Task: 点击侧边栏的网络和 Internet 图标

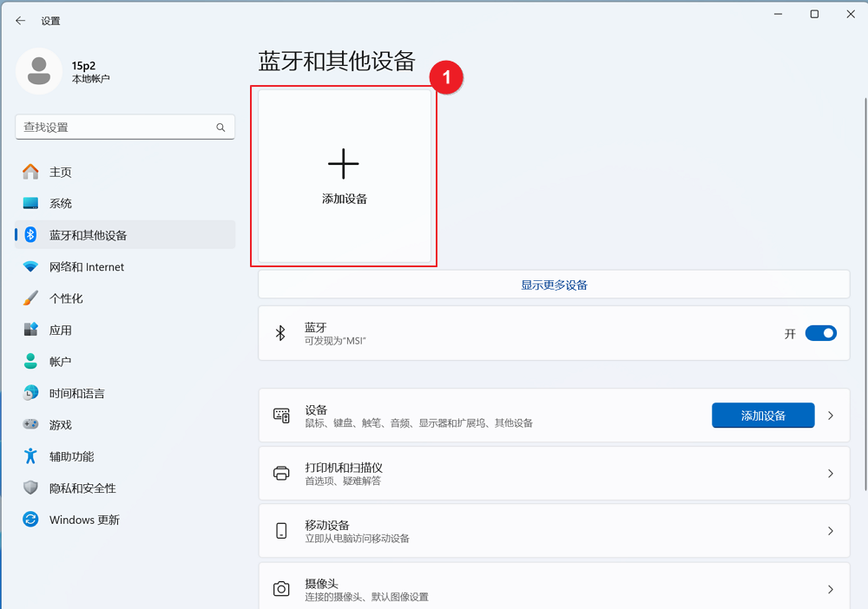Action: 31,266
